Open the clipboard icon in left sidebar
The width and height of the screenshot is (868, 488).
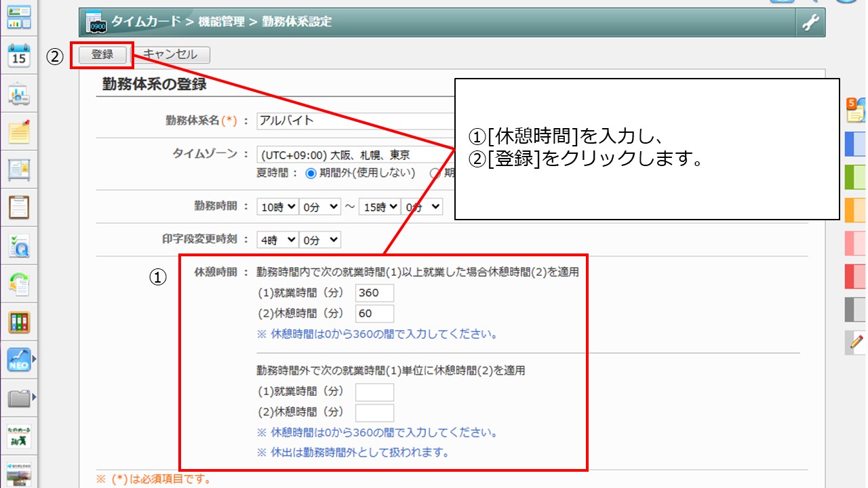coord(20,207)
